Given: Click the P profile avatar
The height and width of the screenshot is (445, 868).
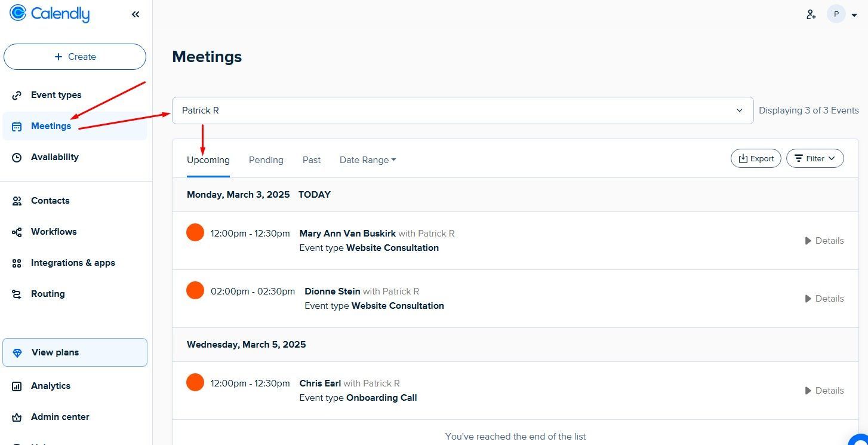Looking at the screenshot, I should pos(836,14).
